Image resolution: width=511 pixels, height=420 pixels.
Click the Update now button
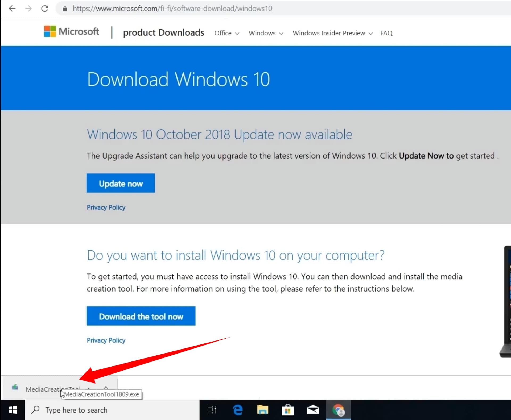121,183
